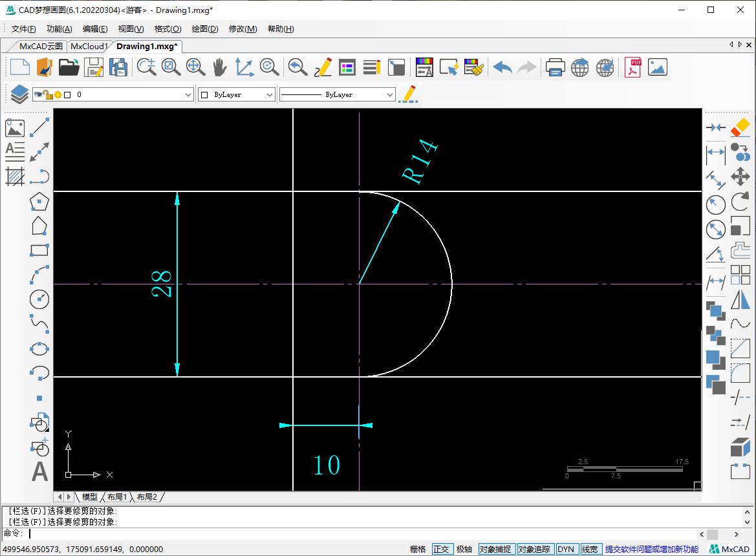Viewport: 756px width, 556px height.
Task: Toggle 对象捕捉 object snap
Action: [x=495, y=549]
